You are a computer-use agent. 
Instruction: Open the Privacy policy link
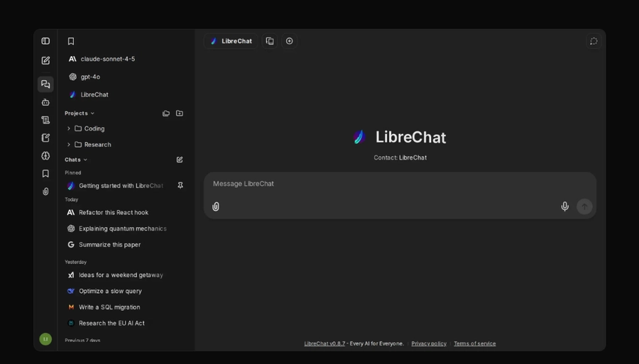[429, 343]
